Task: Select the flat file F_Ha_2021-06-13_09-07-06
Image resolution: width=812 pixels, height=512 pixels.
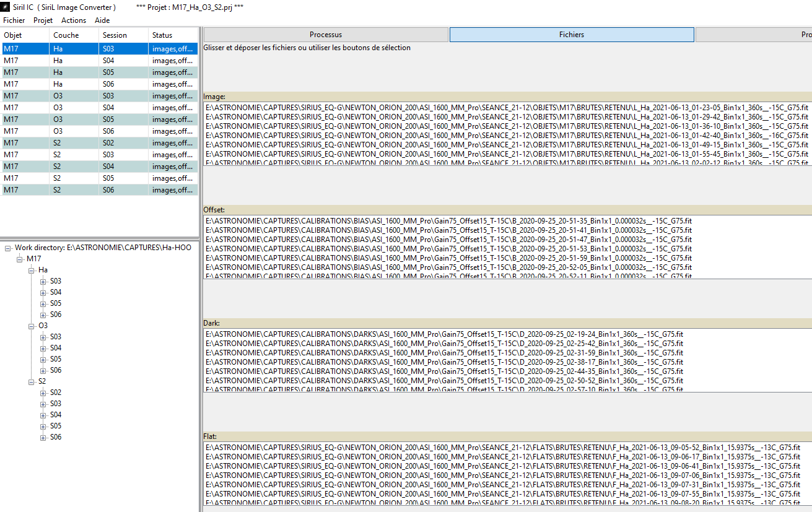Action: coord(503,475)
